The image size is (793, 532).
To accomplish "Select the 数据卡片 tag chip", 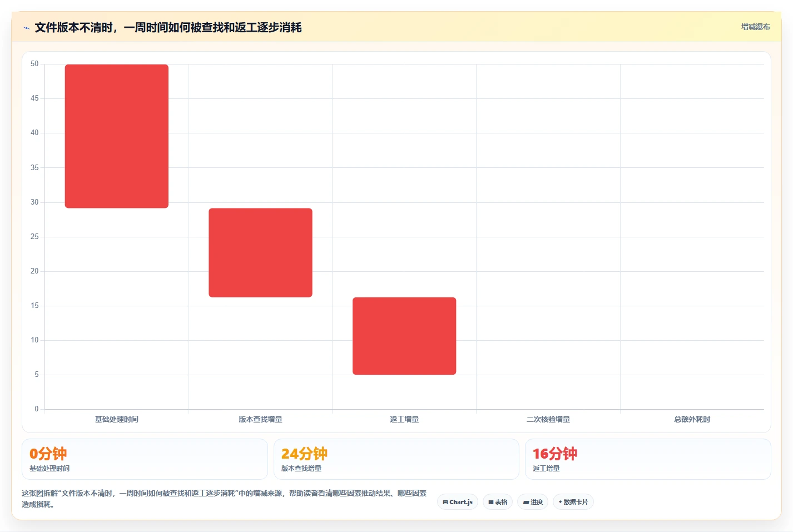I will (573, 502).
